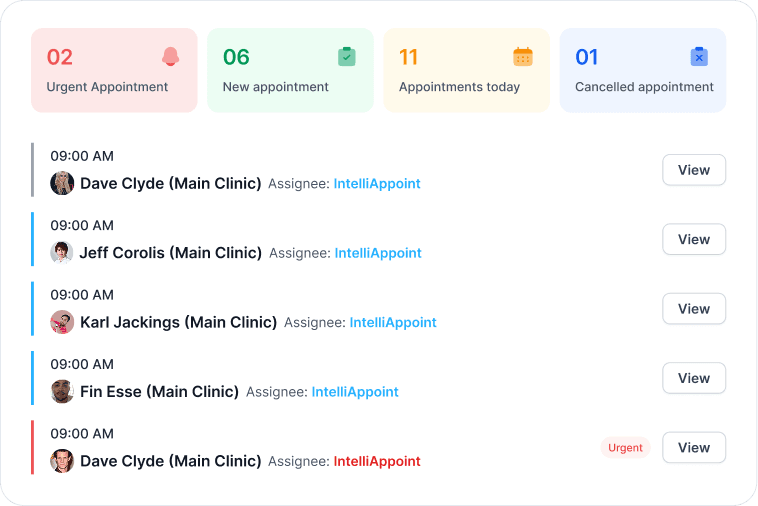View Jeff Corolis appointment
The width and height of the screenshot is (758, 506).
point(694,239)
